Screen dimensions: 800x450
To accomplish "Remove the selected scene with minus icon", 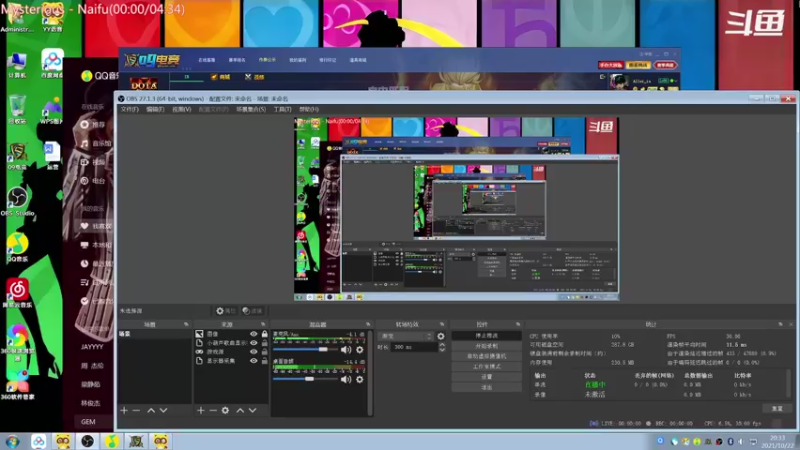I will (x=136, y=410).
